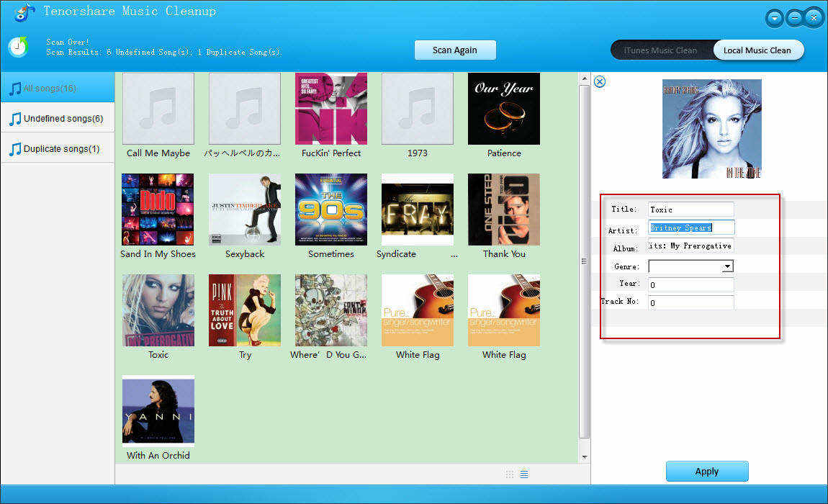
Task: Switch to Local Music Clean mode
Action: pyautogui.click(x=757, y=50)
